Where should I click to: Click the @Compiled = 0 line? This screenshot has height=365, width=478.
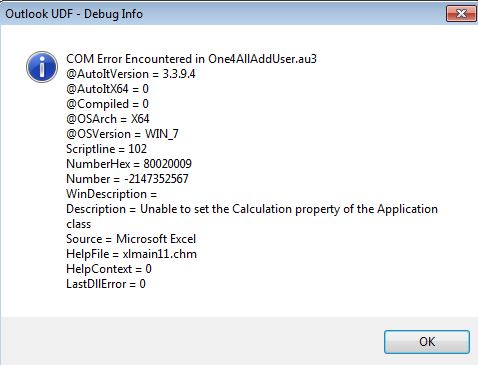click(107, 104)
